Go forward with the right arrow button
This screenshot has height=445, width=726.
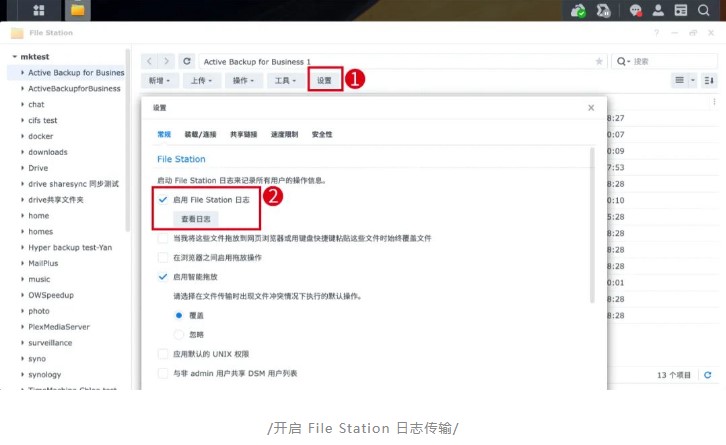click(x=166, y=61)
